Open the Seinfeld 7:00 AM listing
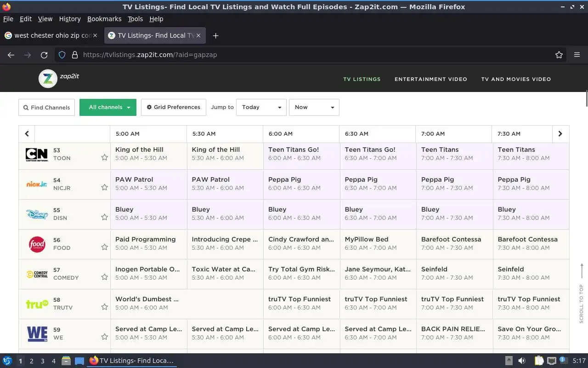Viewport: 588px width, 368px height. point(454,273)
